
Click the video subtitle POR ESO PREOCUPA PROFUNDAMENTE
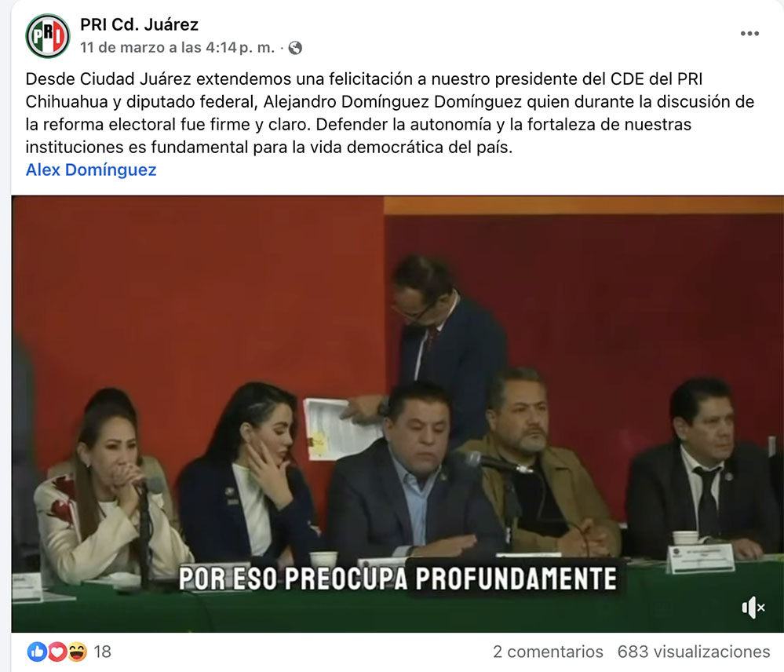(x=398, y=579)
